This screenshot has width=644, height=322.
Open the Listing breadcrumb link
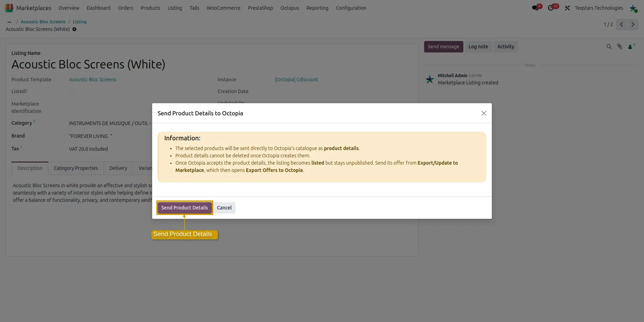[80, 22]
